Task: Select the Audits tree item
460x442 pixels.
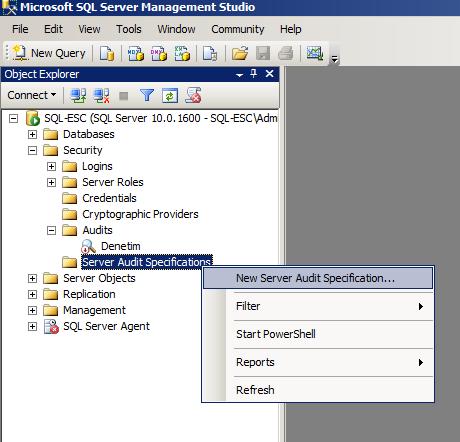Action: (97, 230)
